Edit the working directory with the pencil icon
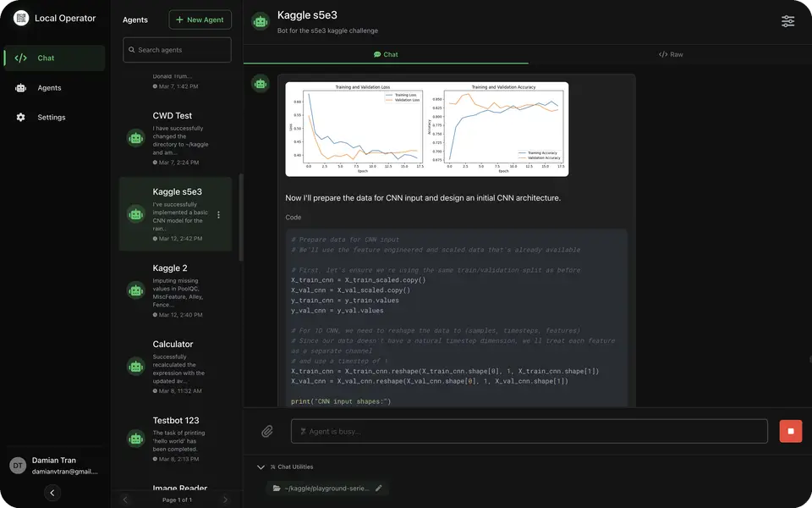Viewport: 812px width, 508px height. click(379, 489)
